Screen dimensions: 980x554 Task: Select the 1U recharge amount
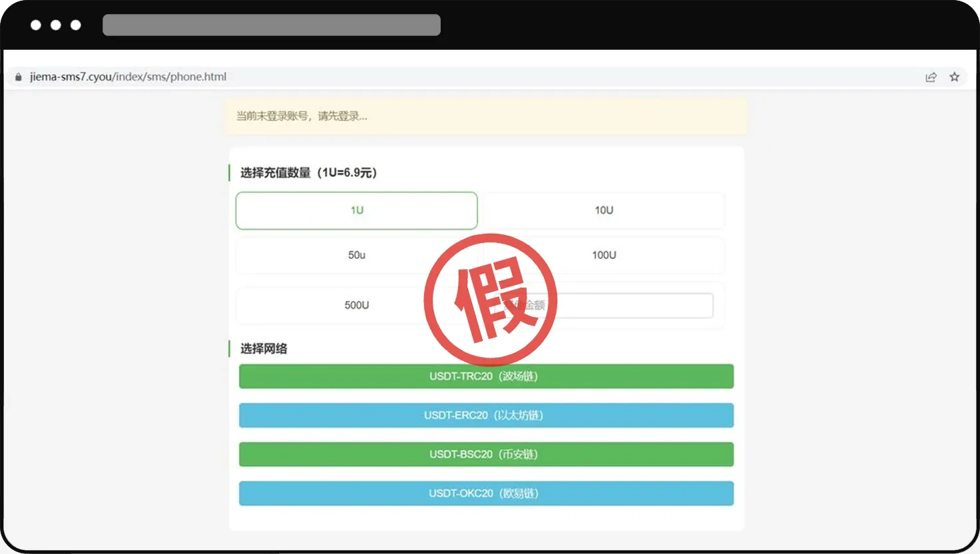(356, 210)
